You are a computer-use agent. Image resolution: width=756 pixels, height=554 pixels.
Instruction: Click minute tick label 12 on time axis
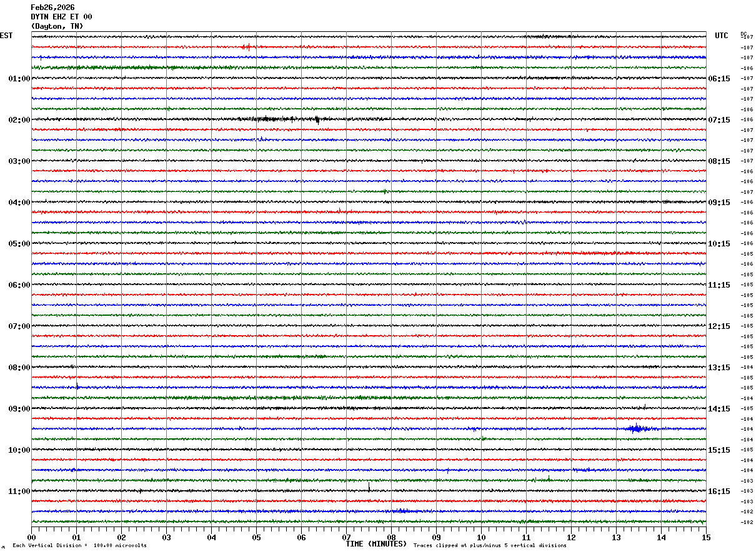pos(571,537)
